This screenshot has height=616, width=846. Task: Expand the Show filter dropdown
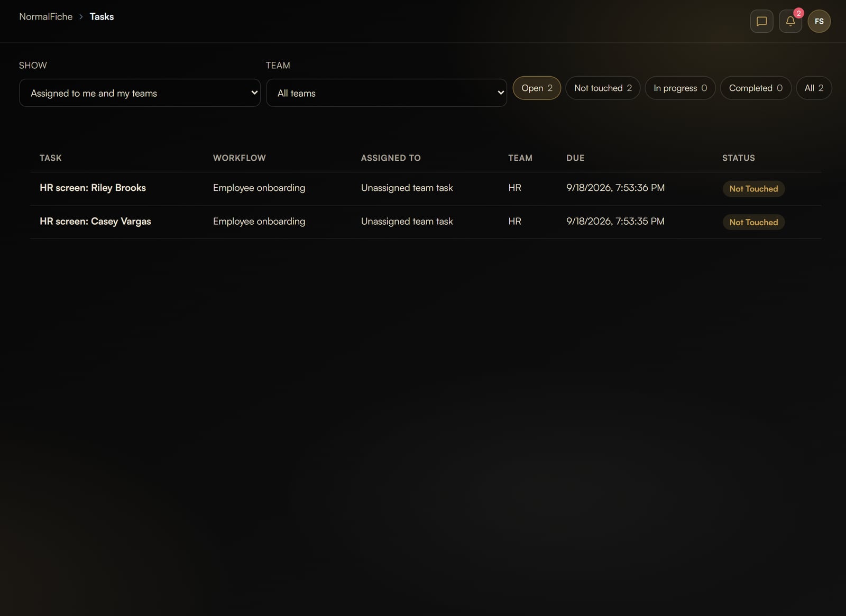tap(140, 93)
